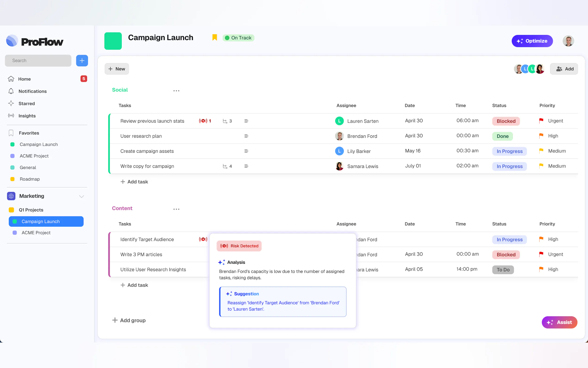Image resolution: width=588 pixels, height=368 pixels.
Task: Click Add task under the Social group
Action: point(134,182)
